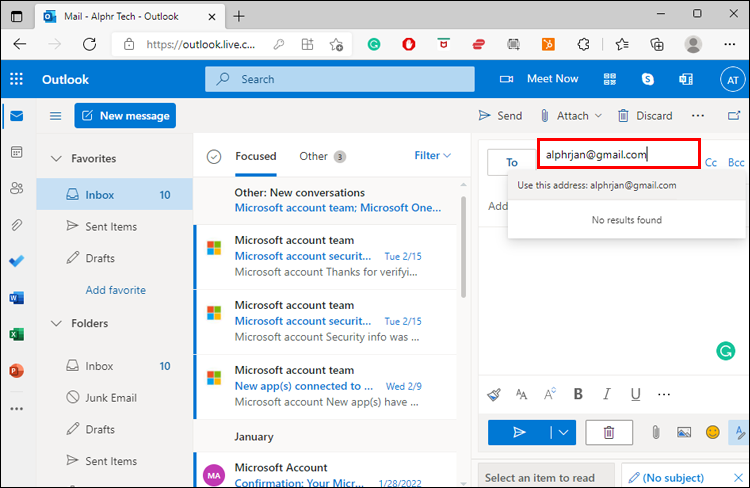The width and height of the screenshot is (750, 488).
Task: Open the font size option in compose toolbar
Action: click(521, 394)
